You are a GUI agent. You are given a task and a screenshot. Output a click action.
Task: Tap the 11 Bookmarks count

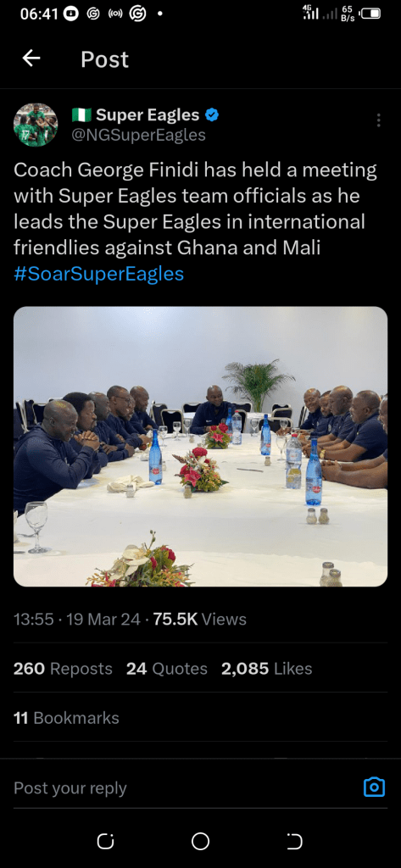click(66, 718)
